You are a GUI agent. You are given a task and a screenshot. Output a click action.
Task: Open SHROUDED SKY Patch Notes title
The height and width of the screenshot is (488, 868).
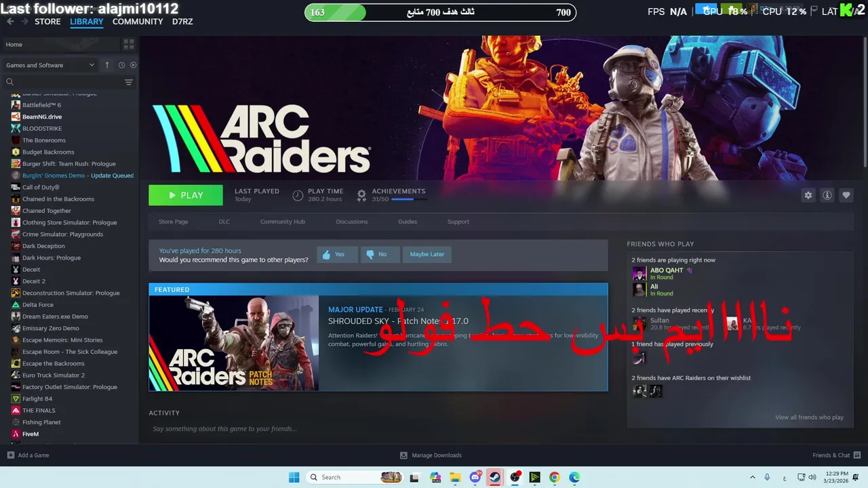pos(398,321)
